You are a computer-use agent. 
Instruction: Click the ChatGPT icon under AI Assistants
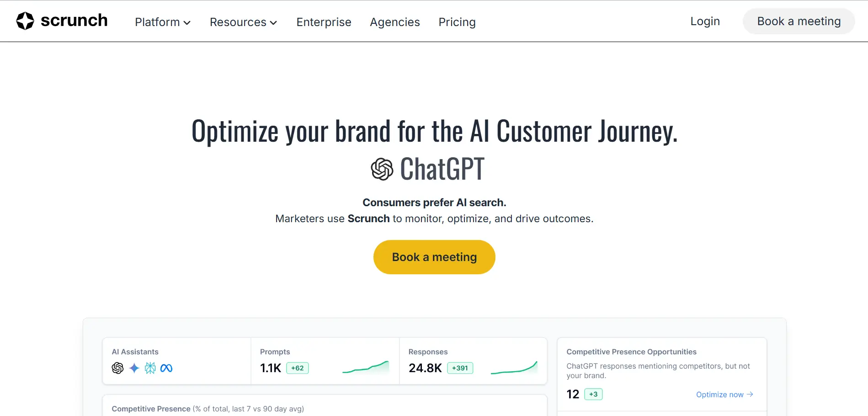point(117,368)
